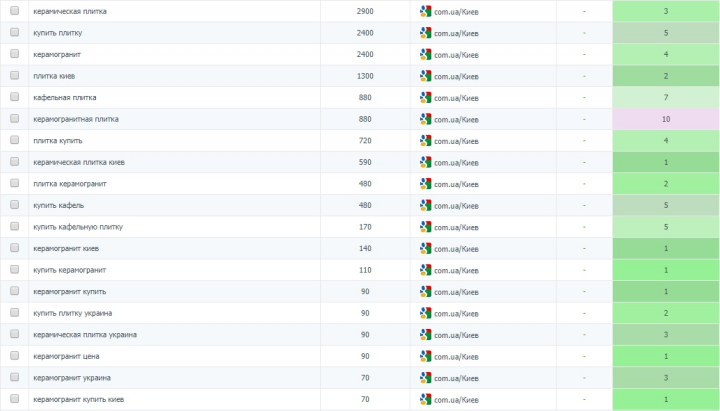Select the керамогранит row checkbox
Image resolution: width=720 pixels, height=411 pixels.
point(15,54)
